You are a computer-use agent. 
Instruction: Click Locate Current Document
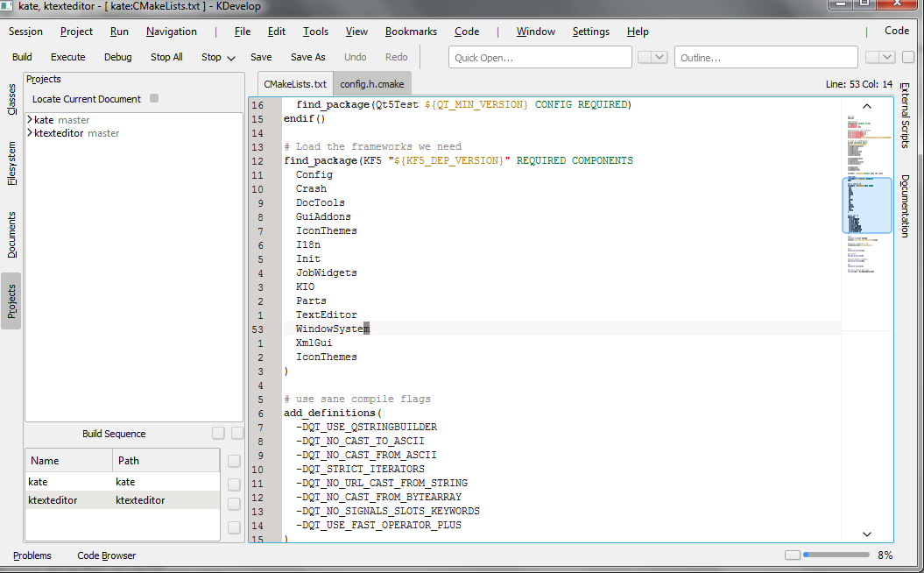click(x=87, y=99)
